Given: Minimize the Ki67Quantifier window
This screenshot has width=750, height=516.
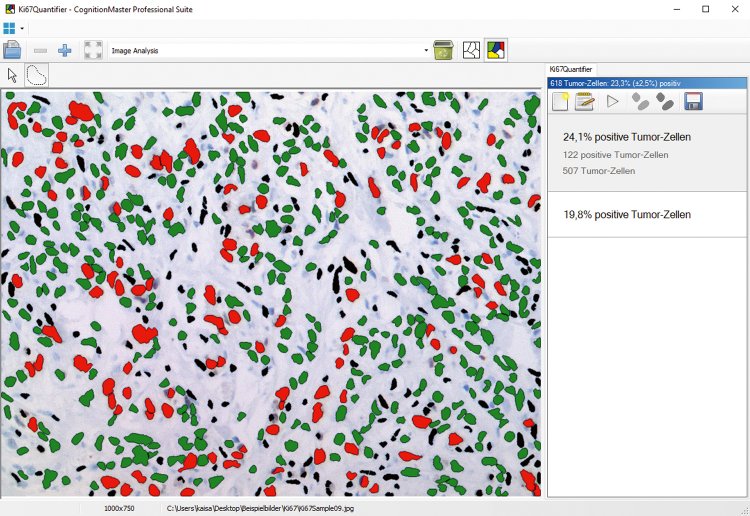Looking at the screenshot, I should pyautogui.click(x=676, y=9).
